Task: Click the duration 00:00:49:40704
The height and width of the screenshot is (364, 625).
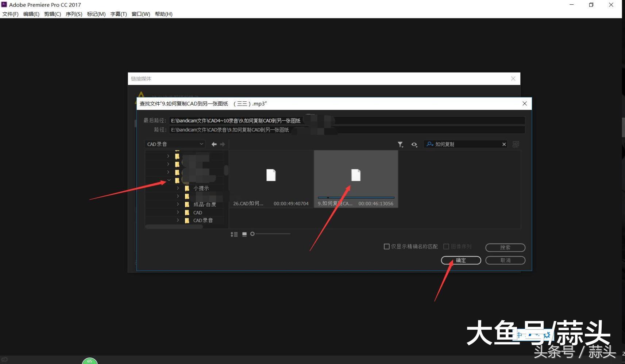Action: 291,204
